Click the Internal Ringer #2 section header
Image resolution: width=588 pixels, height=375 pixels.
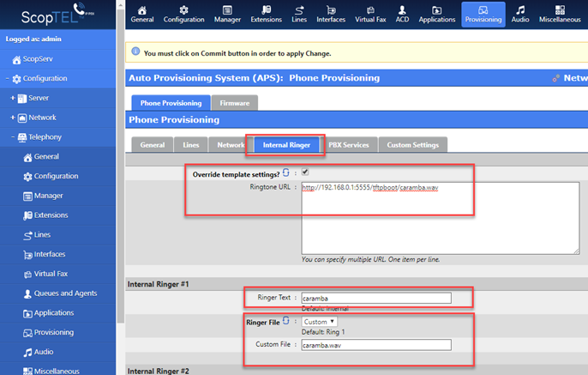(158, 371)
